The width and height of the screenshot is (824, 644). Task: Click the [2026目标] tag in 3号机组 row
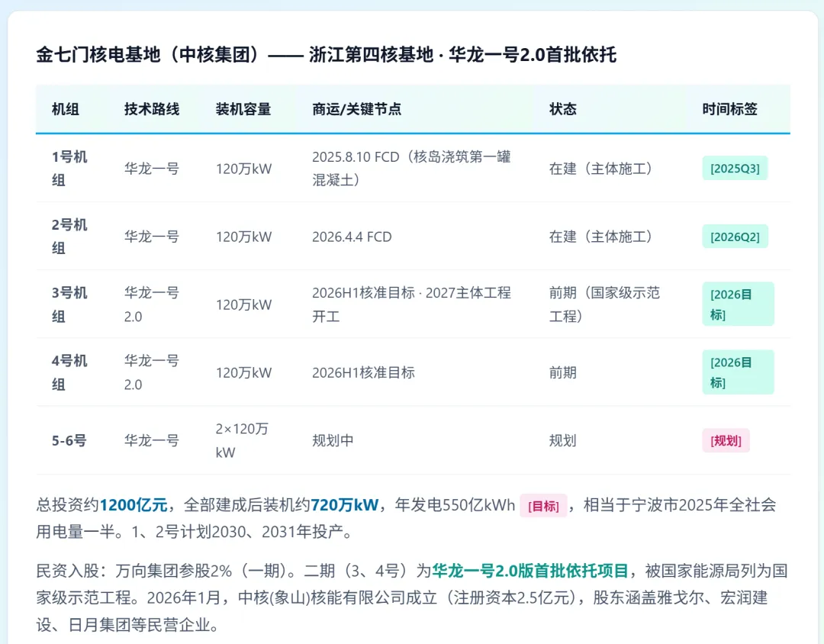pos(738,304)
